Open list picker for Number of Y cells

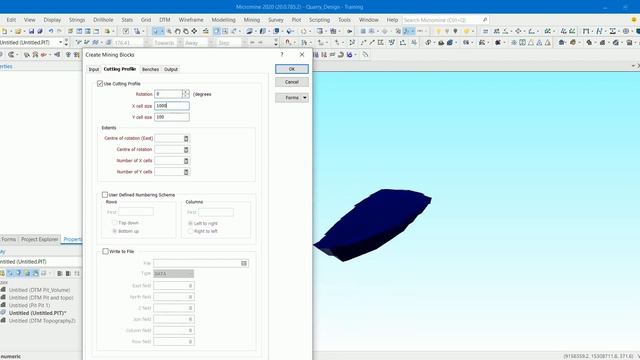point(186,172)
